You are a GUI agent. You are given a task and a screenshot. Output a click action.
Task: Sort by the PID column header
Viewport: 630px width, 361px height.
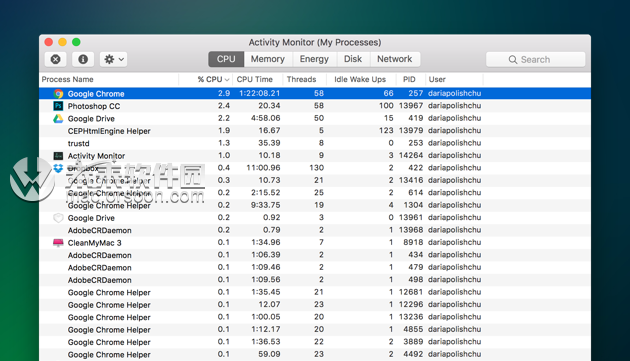click(411, 79)
